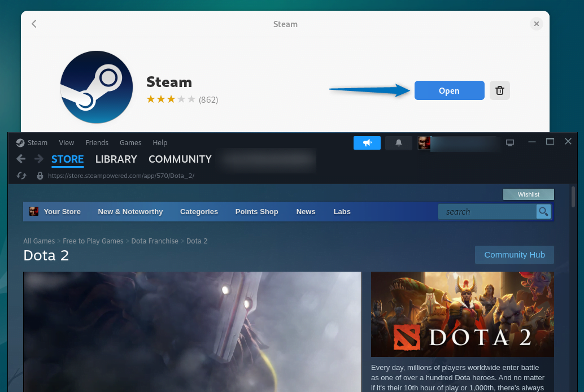Open the Friends menu
The width and height of the screenshot is (584, 392).
(x=97, y=143)
